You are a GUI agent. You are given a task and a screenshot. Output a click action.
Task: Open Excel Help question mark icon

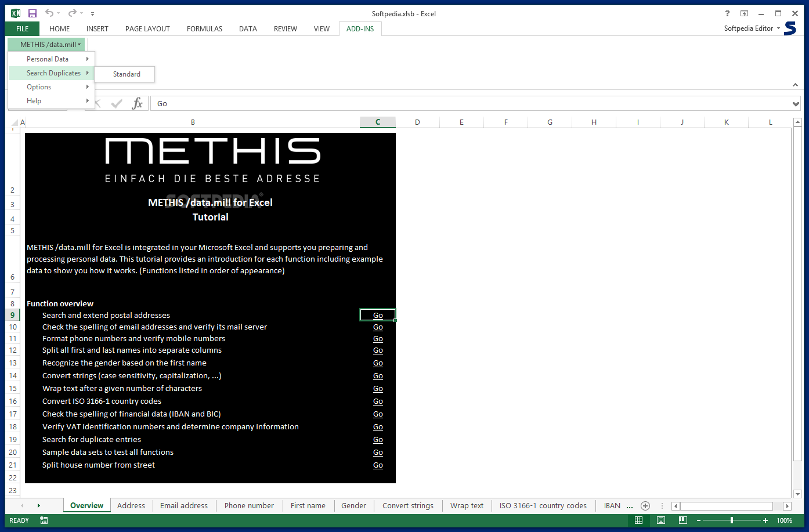click(727, 13)
